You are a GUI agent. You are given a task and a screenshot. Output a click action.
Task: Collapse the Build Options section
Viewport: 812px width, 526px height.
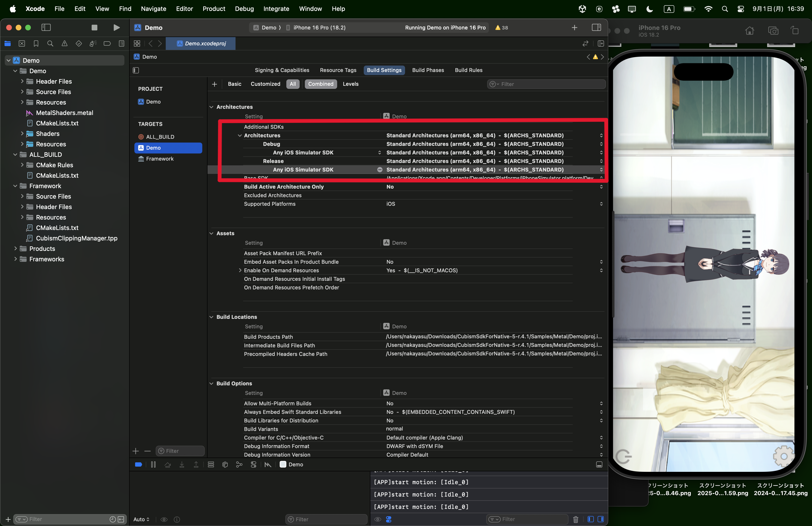tap(211, 384)
